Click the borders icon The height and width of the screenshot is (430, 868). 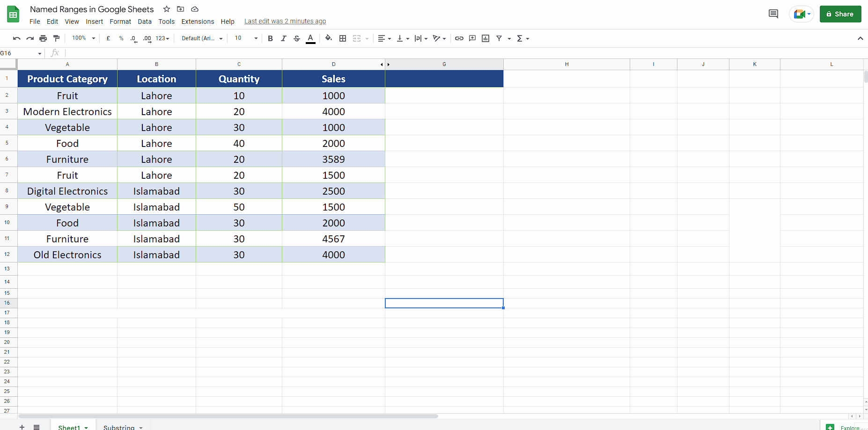coord(343,38)
